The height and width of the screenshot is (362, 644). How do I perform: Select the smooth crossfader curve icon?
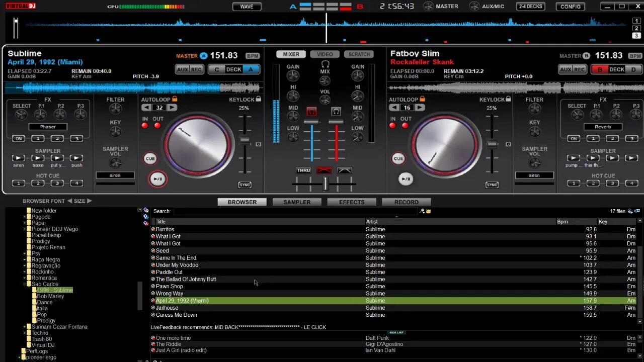pos(344,170)
